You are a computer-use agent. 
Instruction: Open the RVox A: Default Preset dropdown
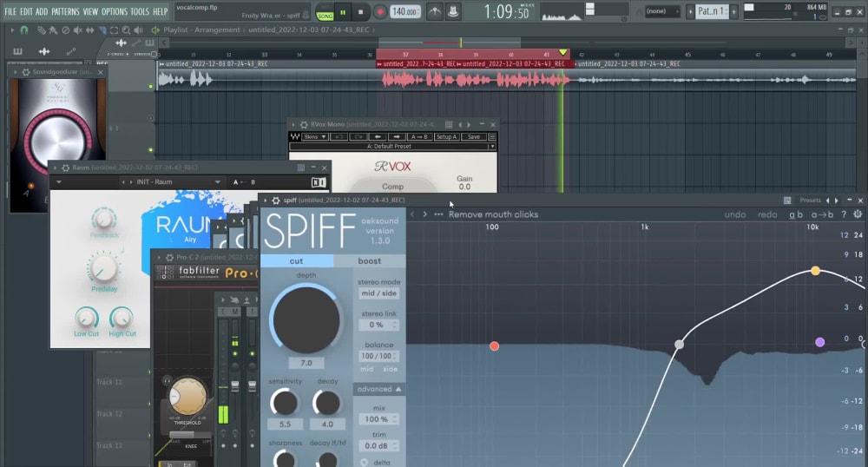392,147
